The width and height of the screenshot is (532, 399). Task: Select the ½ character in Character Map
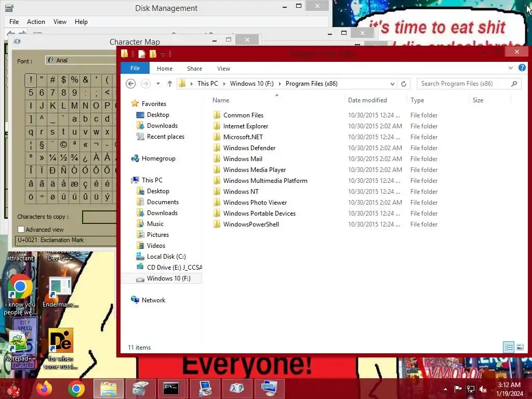[x=63, y=157]
